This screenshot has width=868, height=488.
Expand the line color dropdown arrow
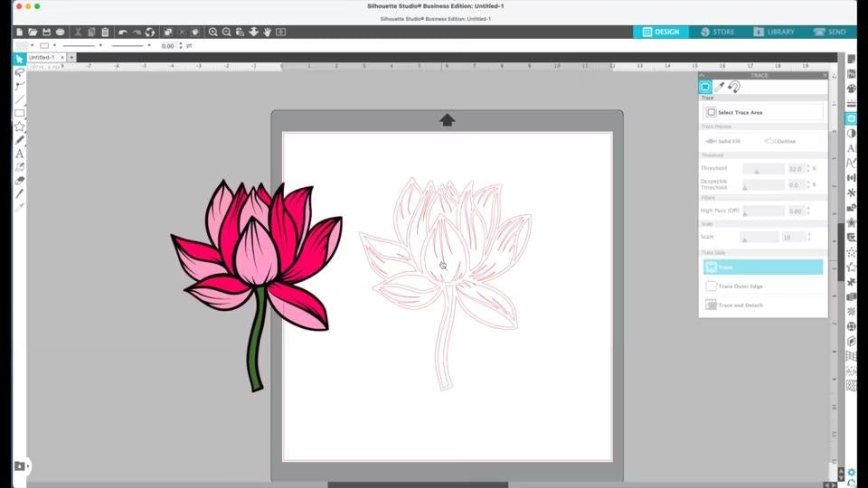[54, 45]
